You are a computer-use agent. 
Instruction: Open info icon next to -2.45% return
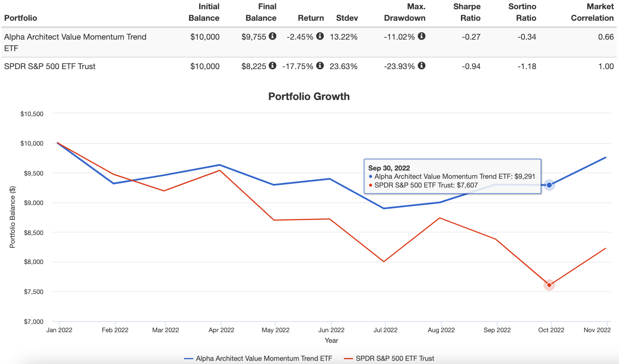[320, 36]
